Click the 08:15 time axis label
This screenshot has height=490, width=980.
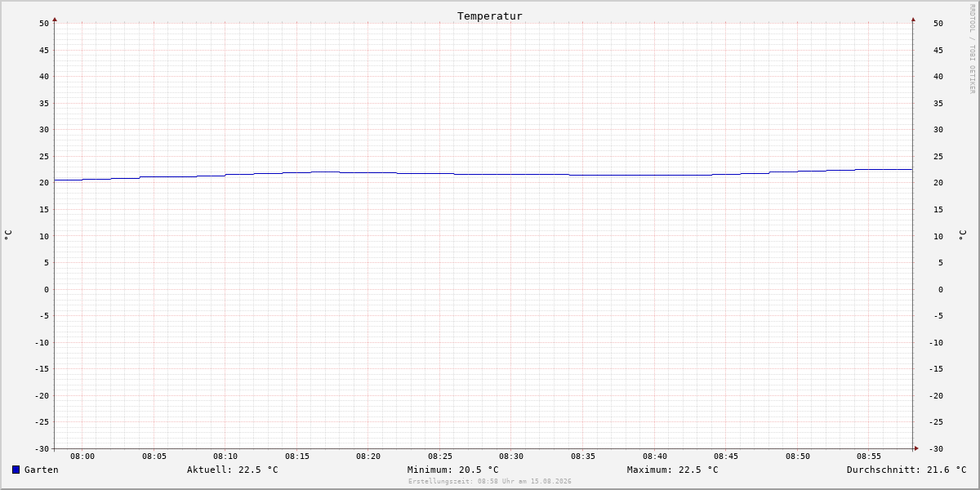click(x=297, y=457)
